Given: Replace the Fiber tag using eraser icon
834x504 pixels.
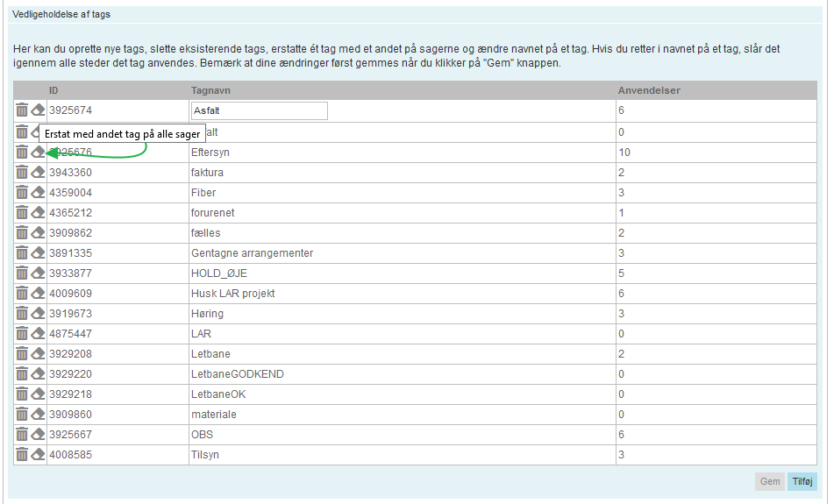Looking at the screenshot, I should [x=38, y=192].
